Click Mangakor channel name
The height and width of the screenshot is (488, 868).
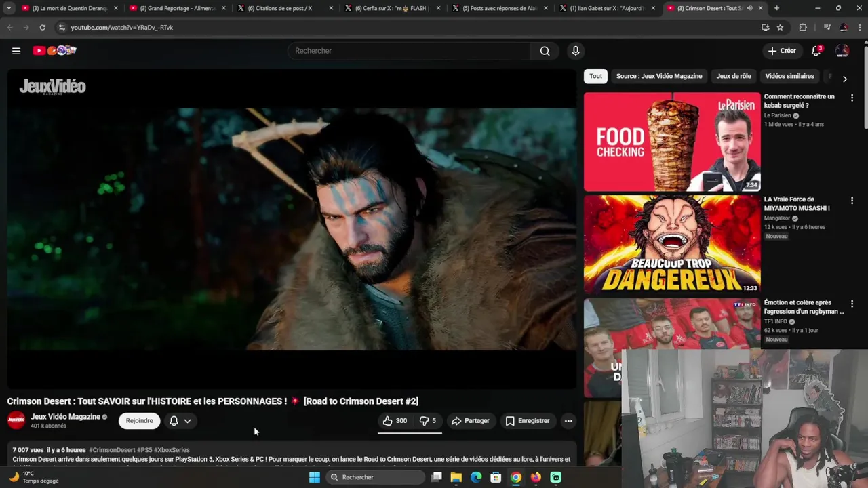[777, 218]
